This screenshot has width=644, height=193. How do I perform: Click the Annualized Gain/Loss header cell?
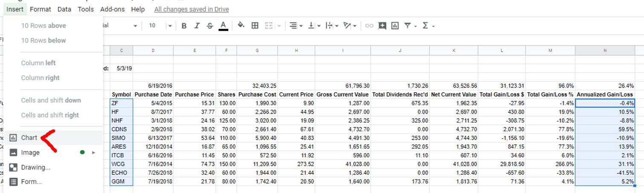pyautogui.click(x=605, y=94)
